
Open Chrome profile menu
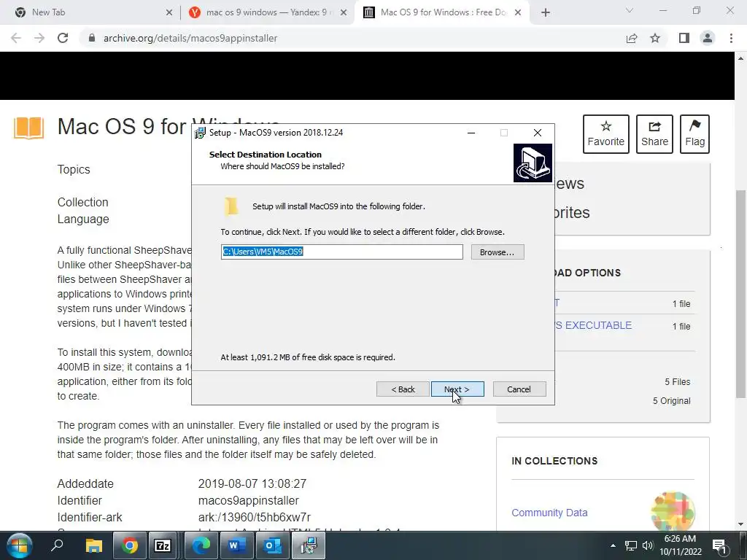[708, 38]
